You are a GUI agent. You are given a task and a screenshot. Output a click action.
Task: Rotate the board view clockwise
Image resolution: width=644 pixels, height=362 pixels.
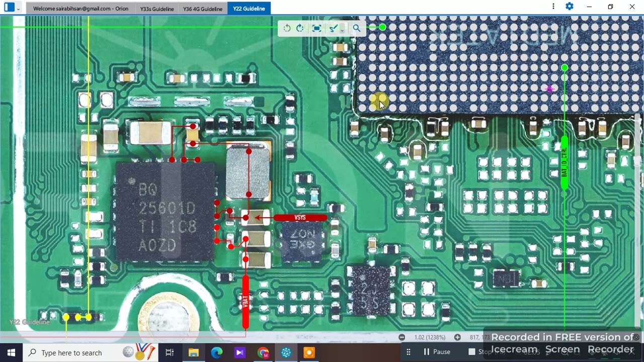click(300, 28)
